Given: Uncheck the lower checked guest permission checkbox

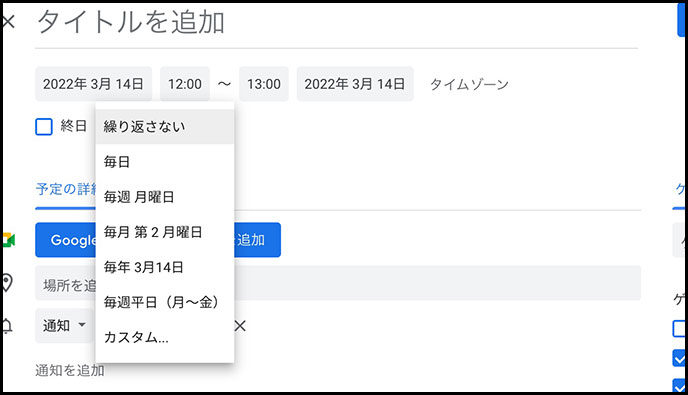Looking at the screenshot, I should click(x=679, y=385).
